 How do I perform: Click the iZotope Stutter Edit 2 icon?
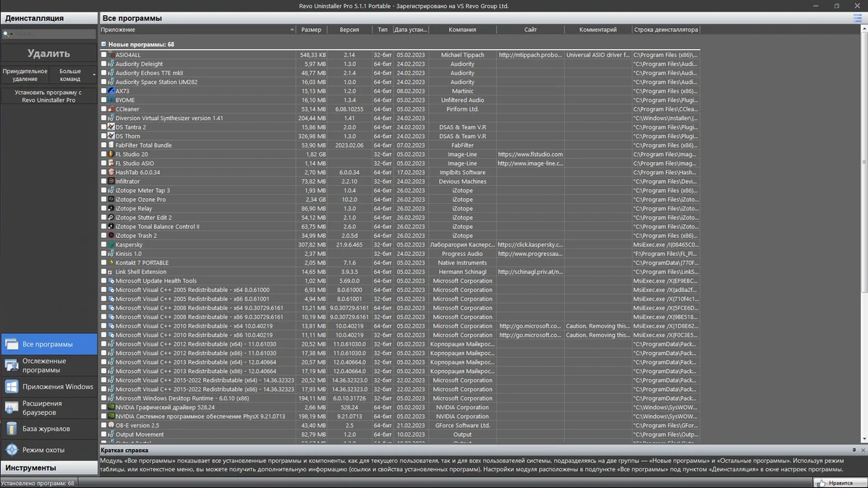111,218
